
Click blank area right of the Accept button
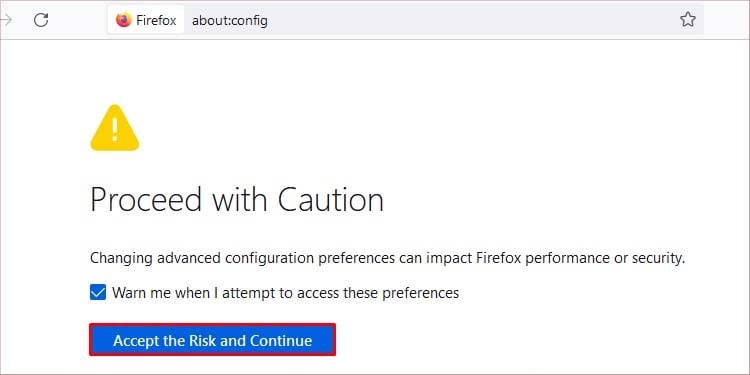point(526,340)
